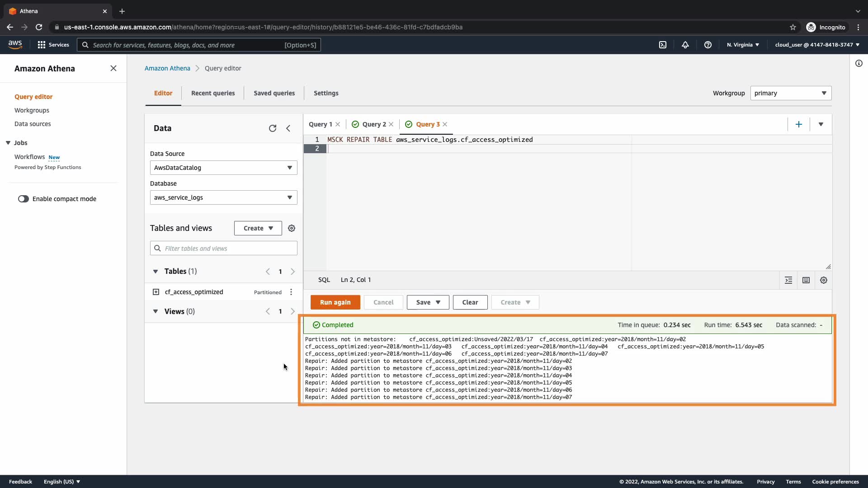The width and height of the screenshot is (868, 488).
Task: Toggle Enable compact mode switch
Action: click(24, 199)
